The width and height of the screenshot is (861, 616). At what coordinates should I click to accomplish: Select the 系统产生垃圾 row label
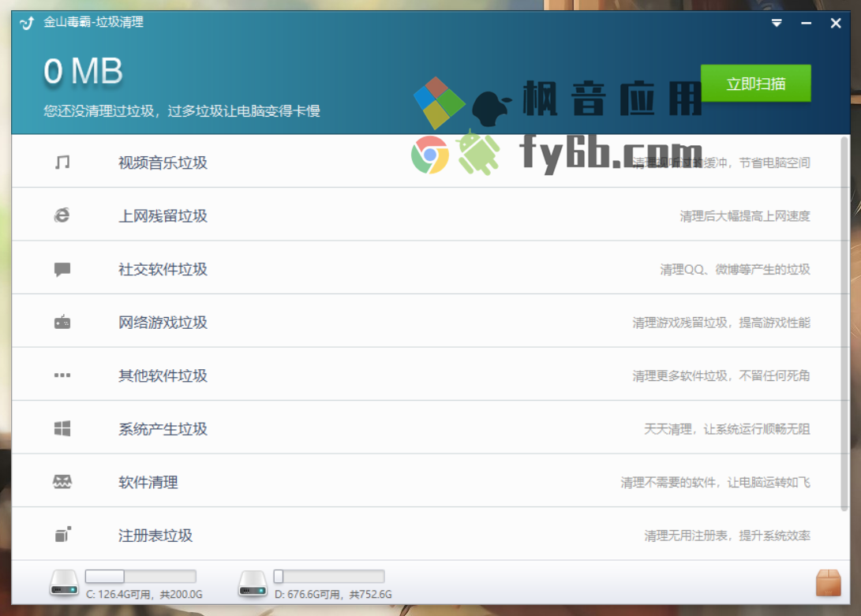(163, 429)
